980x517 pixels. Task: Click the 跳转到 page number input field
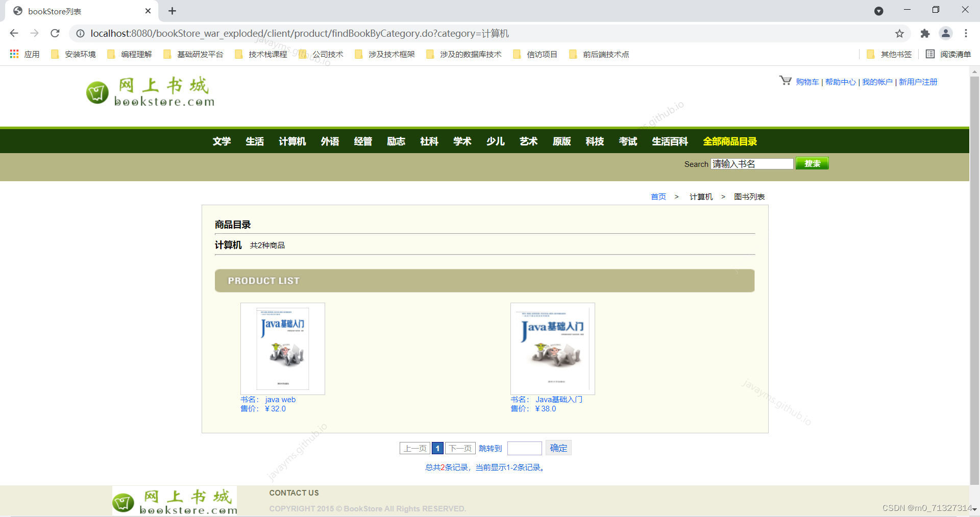524,448
